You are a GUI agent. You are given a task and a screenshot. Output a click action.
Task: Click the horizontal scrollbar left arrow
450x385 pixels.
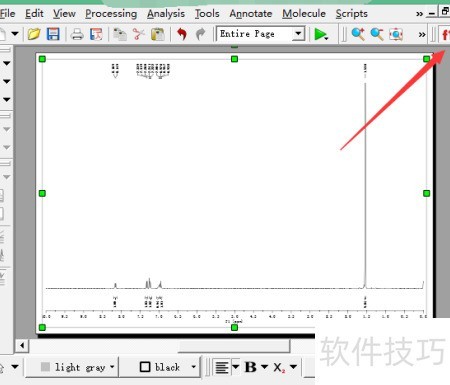pyautogui.click(x=22, y=345)
